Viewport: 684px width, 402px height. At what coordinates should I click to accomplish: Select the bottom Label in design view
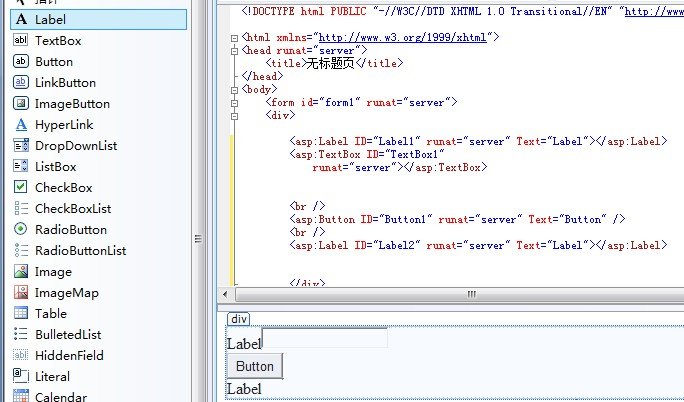(x=244, y=388)
